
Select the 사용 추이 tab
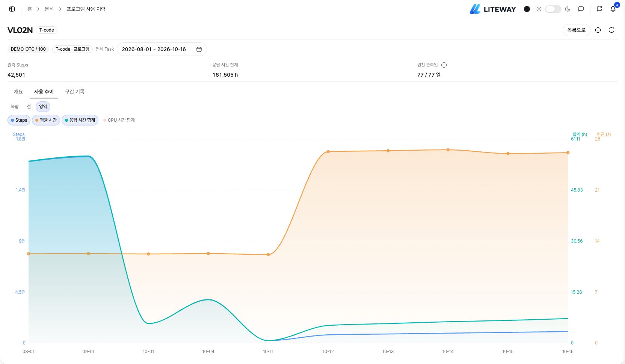click(x=44, y=92)
